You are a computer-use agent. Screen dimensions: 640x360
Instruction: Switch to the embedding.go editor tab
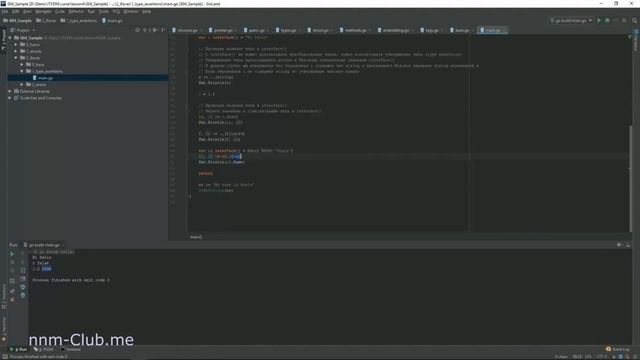pyautogui.click(x=395, y=30)
